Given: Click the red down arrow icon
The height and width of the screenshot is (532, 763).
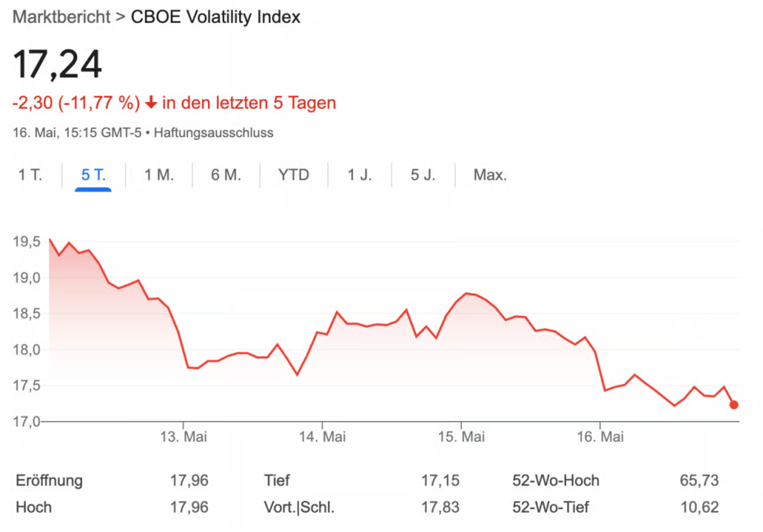Looking at the screenshot, I should point(151,103).
